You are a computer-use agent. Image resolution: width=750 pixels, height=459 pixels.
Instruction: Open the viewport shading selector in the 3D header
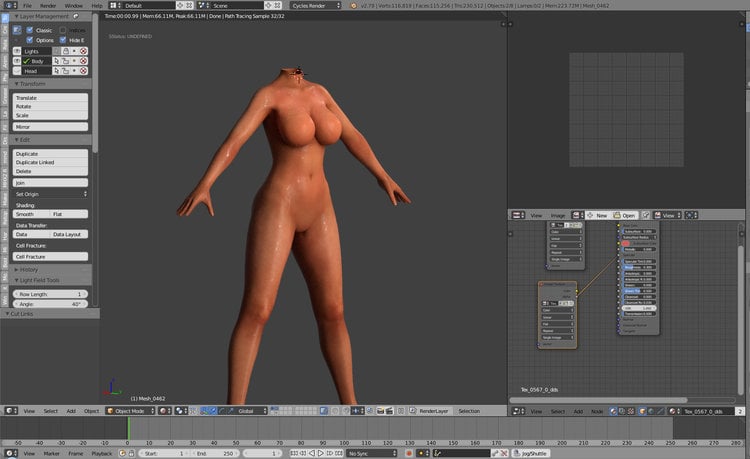tap(165, 411)
